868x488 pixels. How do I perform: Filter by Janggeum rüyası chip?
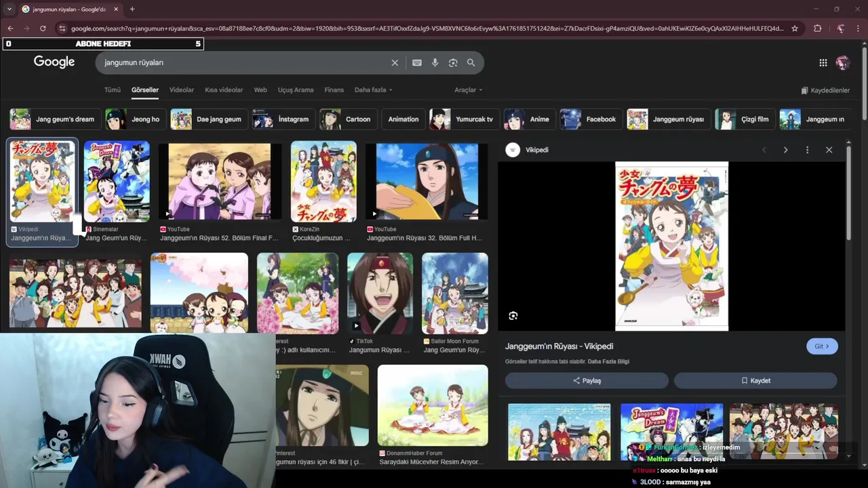click(x=669, y=119)
